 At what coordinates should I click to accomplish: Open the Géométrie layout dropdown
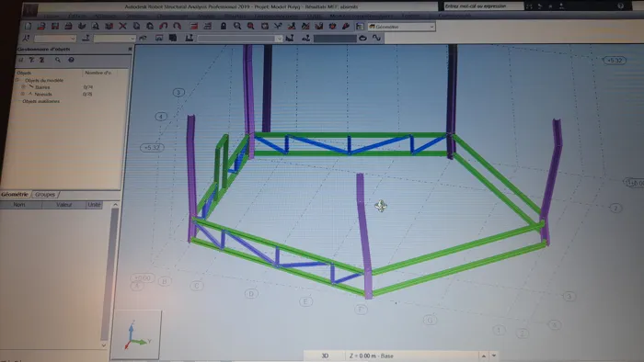pyautogui.click(x=401, y=27)
